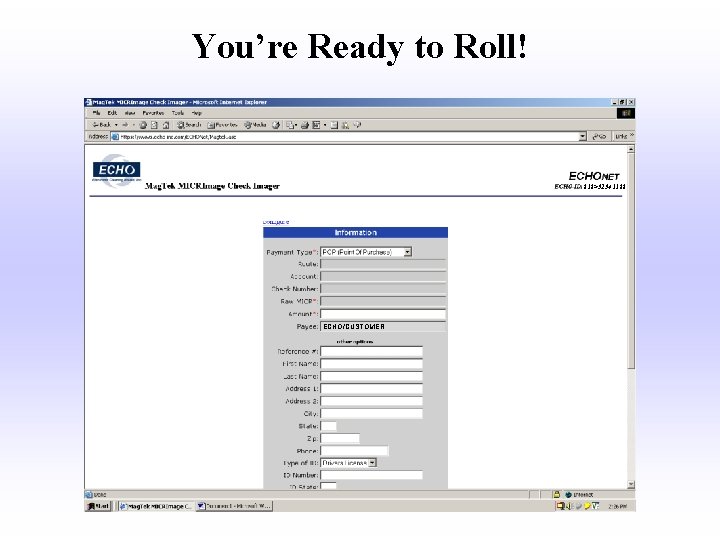Click the Edit page toolbar icon

tap(316, 125)
